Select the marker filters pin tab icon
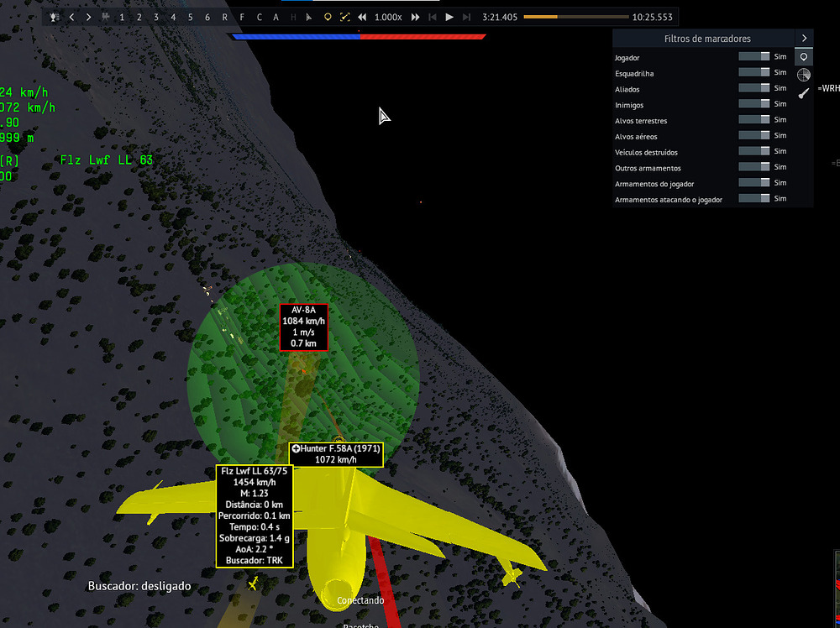This screenshot has width=840, height=628. click(x=804, y=57)
